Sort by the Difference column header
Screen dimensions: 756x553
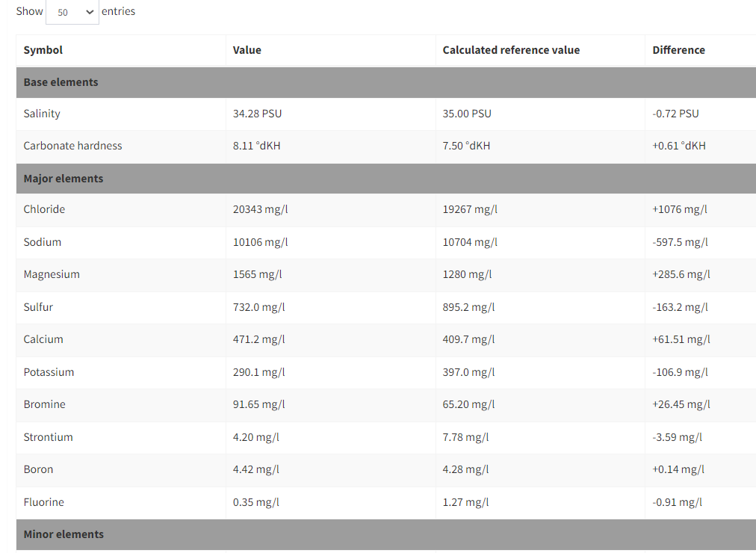pos(678,50)
